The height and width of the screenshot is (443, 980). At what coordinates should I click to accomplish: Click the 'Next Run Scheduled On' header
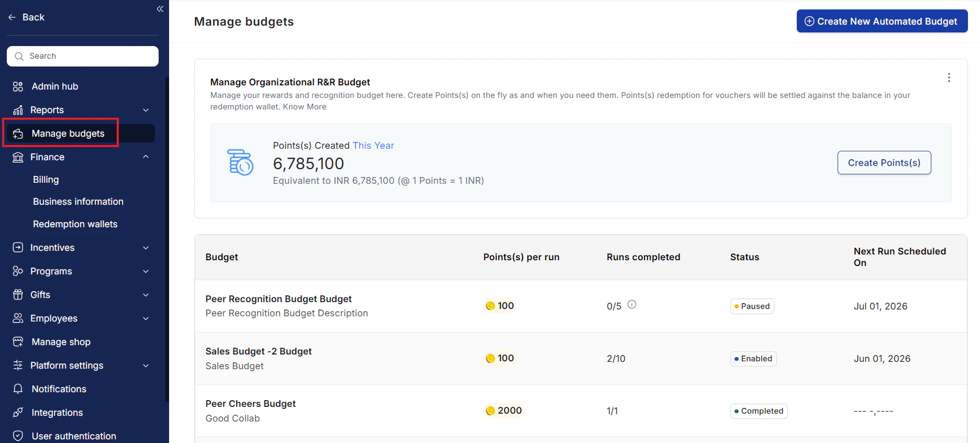tap(900, 257)
